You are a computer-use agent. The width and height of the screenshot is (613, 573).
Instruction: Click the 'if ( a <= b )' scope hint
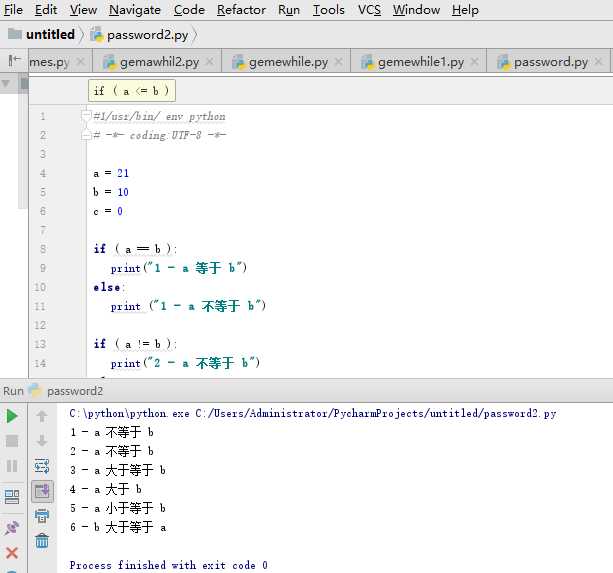pos(132,91)
